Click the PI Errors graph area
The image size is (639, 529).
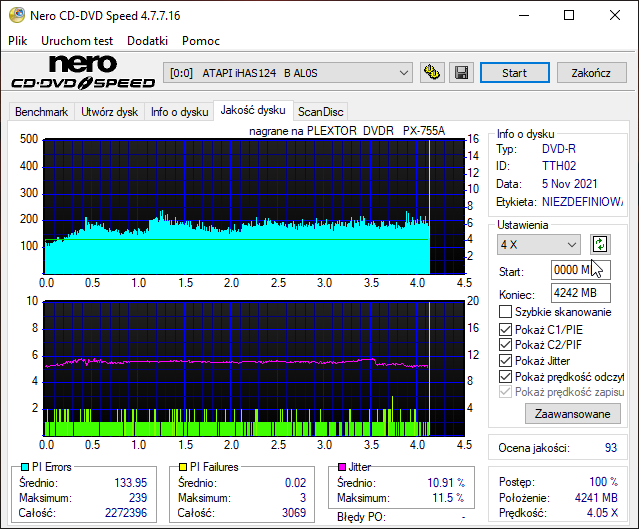click(x=254, y=207)
